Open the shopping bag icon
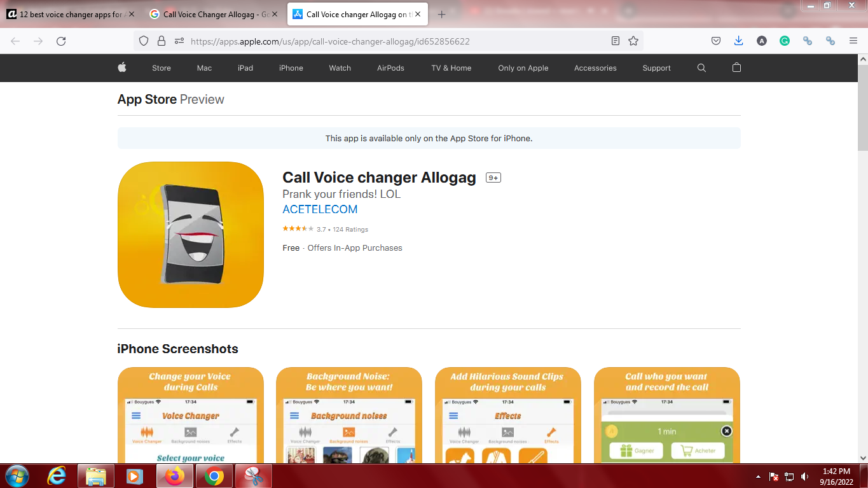Screen dimensions: 868x488 click(x=736, y=67)
